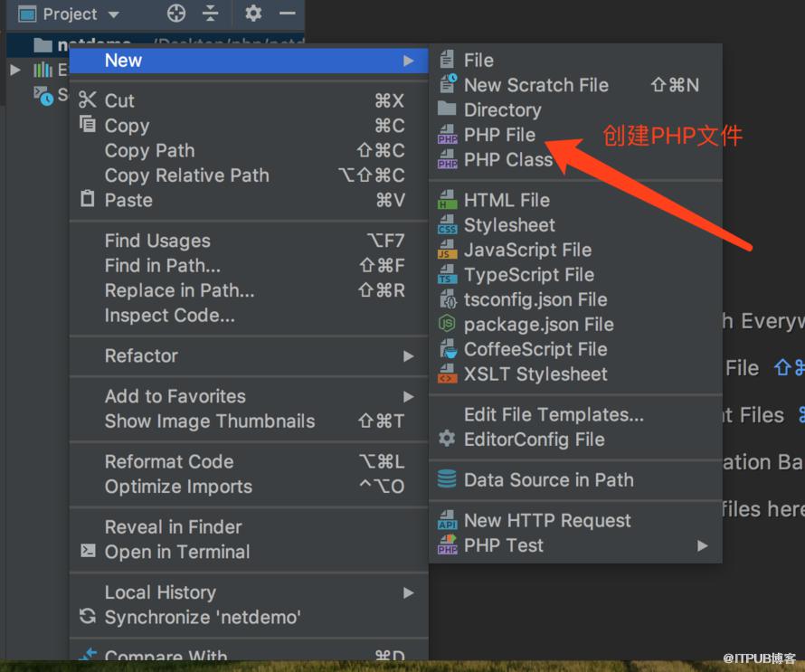Choose Edit File Templates... option
Image resolution: width=805 pixels, height=672 pixels.
click(x=575, y=414)
